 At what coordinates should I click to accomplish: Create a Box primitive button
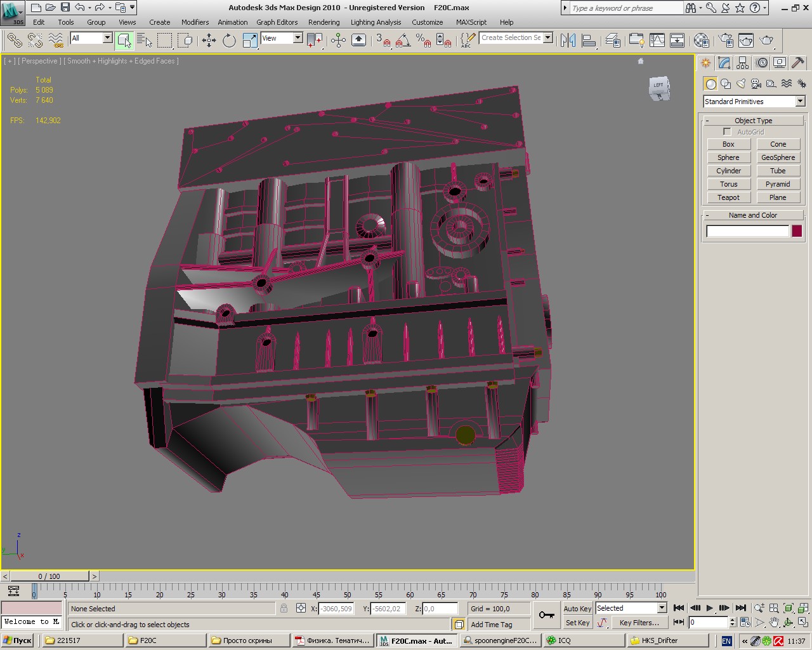[x=728, y=144]
